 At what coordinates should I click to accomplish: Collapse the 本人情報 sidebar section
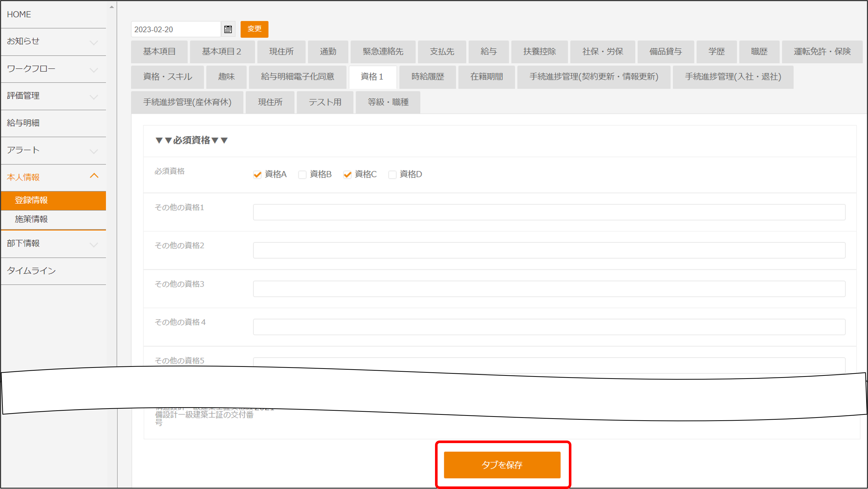pos(94,176)
